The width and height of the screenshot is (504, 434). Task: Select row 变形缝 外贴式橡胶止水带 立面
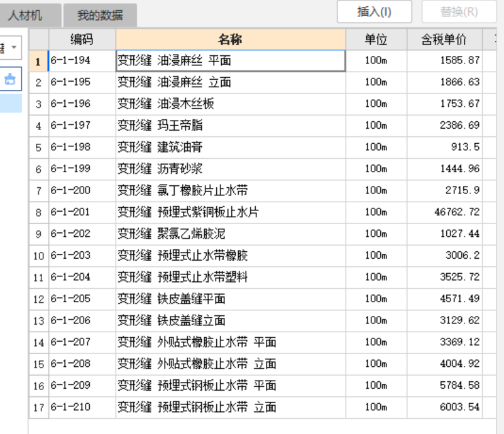(263, 364)
